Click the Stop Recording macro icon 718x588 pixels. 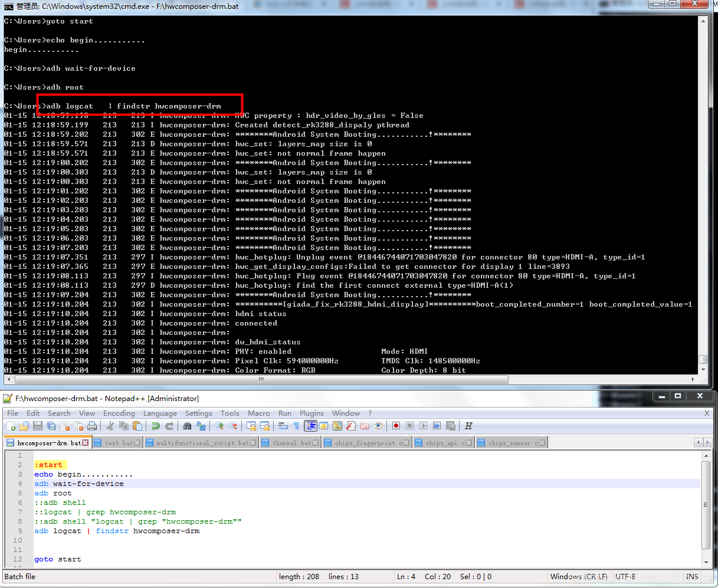[410, 426]
